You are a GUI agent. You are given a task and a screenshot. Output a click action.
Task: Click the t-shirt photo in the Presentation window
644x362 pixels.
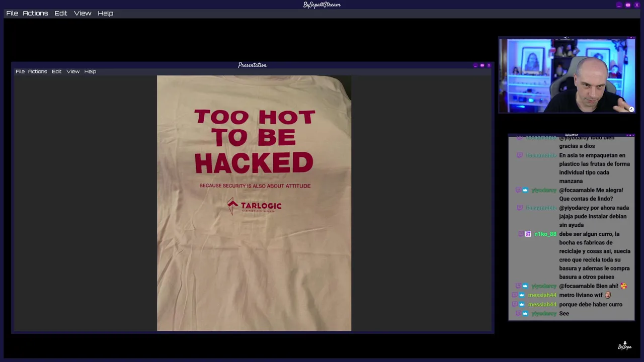(254, 203)
